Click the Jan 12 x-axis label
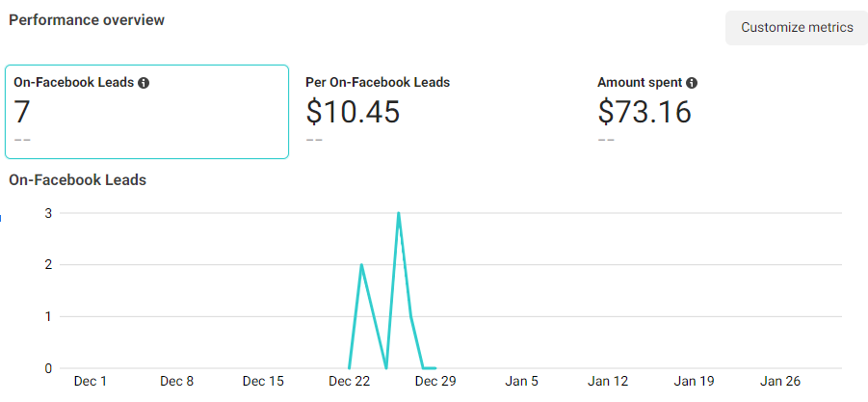This screenshot has height=402, width=868. tap(608, 381)
